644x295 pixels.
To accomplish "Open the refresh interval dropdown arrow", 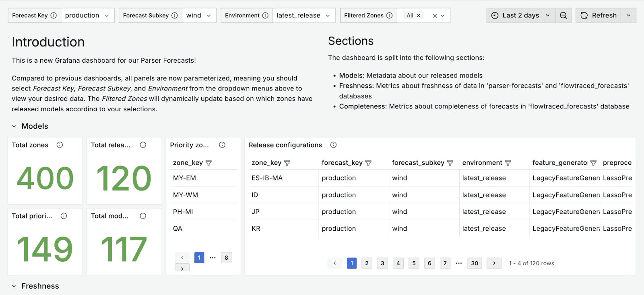I will click(628, 15).
